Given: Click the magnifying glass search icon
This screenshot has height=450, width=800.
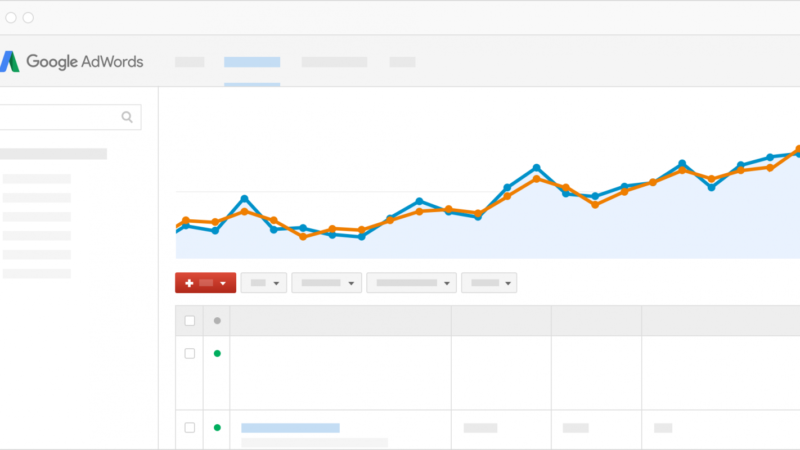Looking at the screenshot, I should (127, 117).
